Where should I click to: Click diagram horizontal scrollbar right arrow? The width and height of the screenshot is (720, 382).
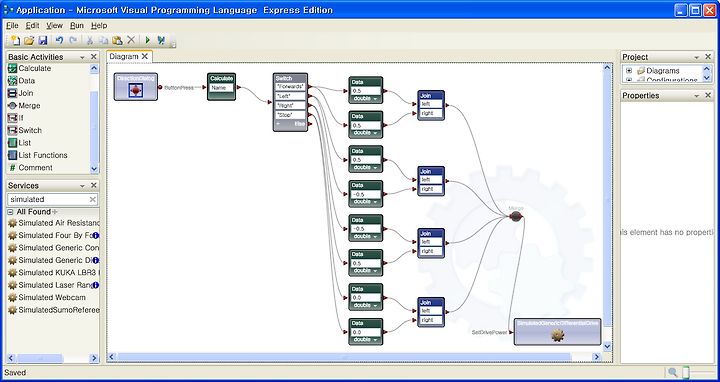pyautogui.click(x=596, y=357)
